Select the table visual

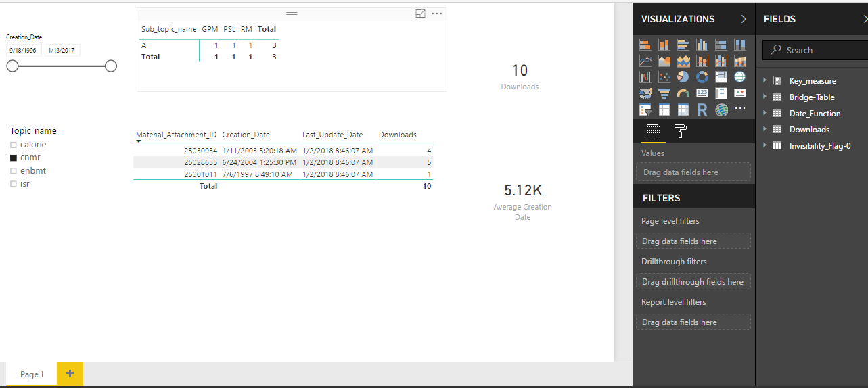coord(664,110)
